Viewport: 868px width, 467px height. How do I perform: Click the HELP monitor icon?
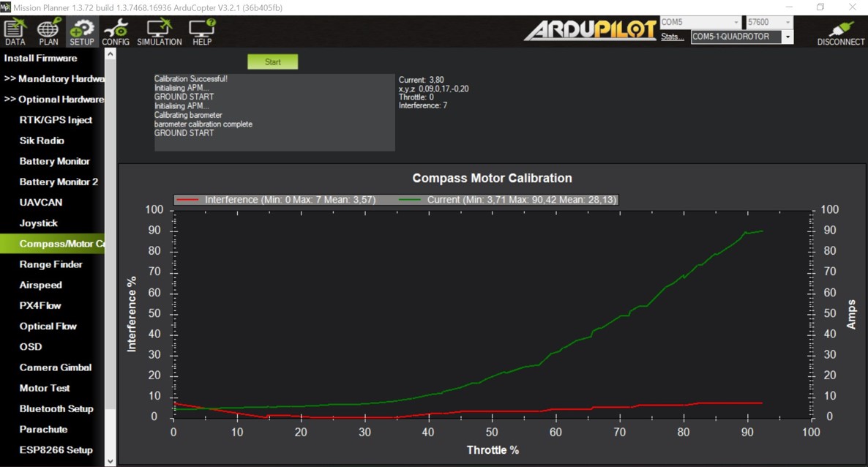click(x=202, y=33)
